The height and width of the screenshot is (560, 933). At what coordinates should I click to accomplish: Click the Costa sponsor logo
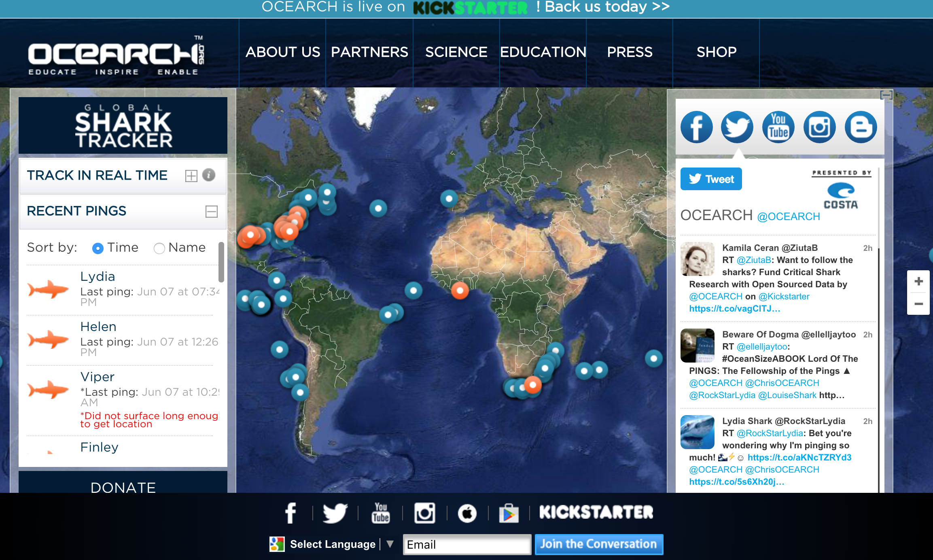[841, 196]
